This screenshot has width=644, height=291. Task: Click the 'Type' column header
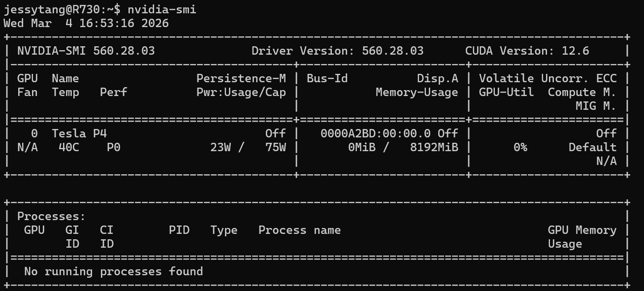(x=224, y=230)
